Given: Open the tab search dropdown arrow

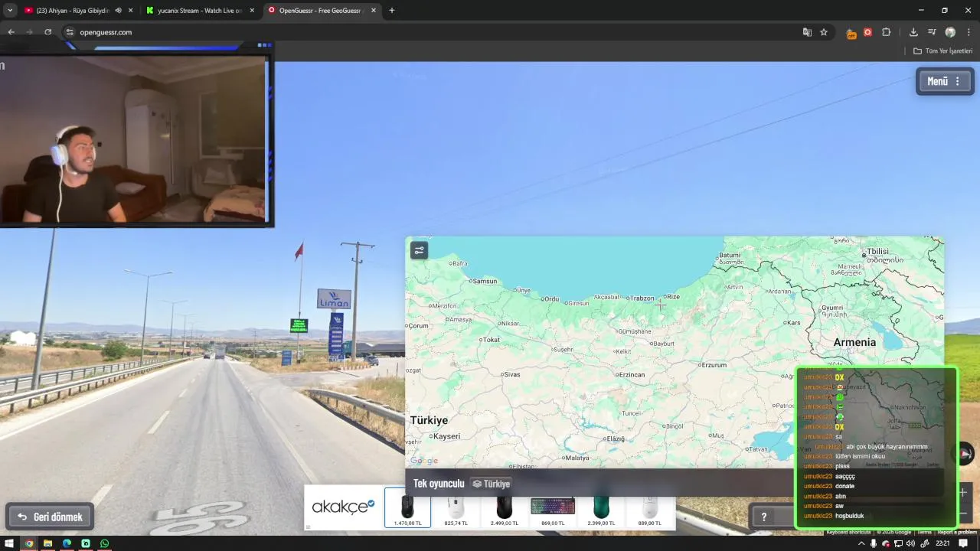Looking at the screenshot, I should click(x=10, y=11).
